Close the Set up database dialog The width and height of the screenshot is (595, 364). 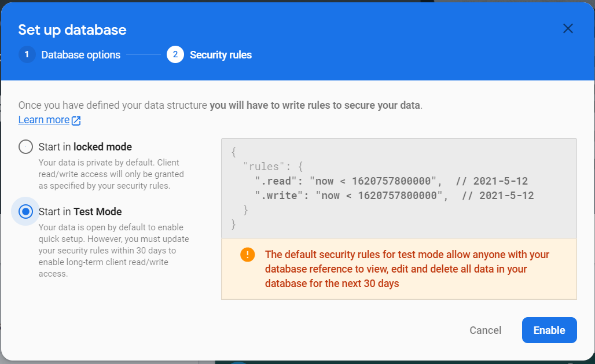coord(568,29)
